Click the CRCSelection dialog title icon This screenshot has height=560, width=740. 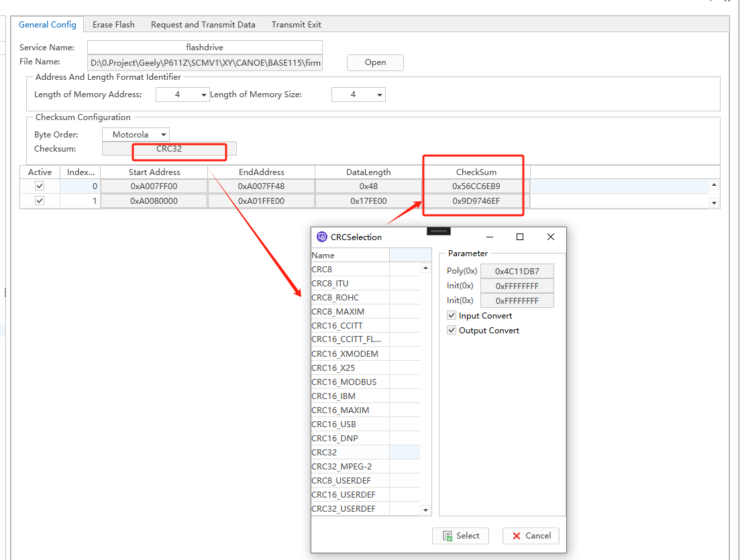(x=321, y=237)
